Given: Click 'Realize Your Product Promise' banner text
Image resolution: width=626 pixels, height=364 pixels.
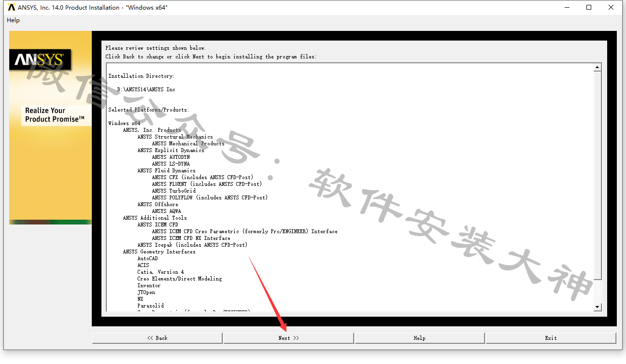Looking at the screenshot, I should click(55, 114).
